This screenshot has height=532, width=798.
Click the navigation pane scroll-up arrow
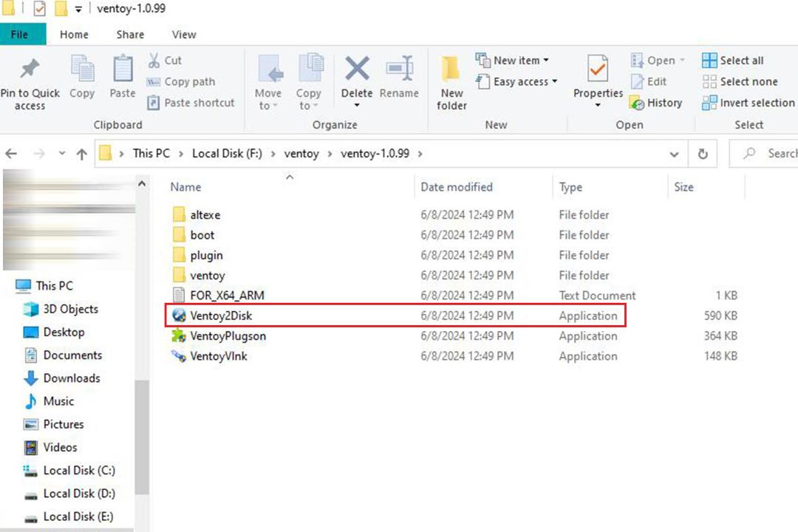click(142, 184)
